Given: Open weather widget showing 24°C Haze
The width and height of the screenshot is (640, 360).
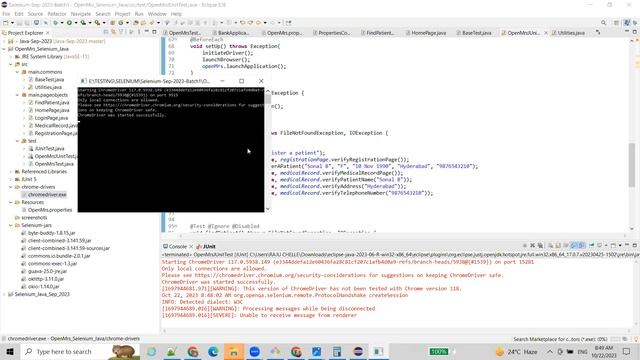Looking at the screenshot, I should (517, 351).
